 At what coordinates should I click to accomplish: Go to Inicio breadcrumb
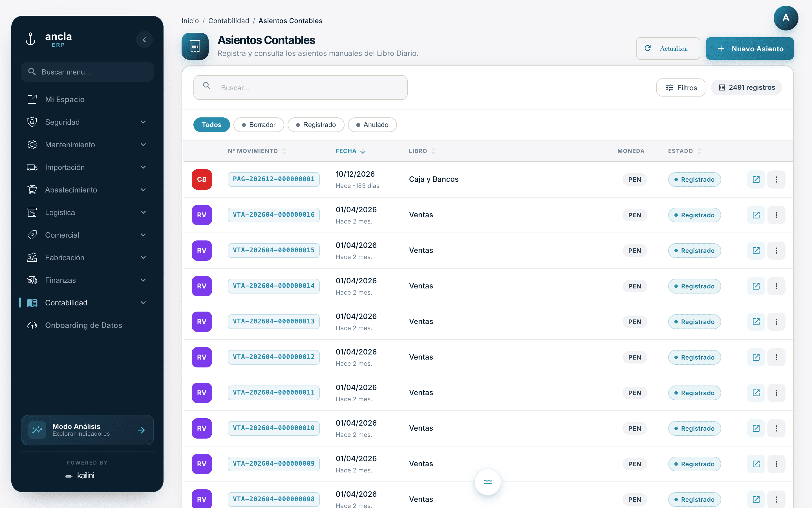(190, 21)
